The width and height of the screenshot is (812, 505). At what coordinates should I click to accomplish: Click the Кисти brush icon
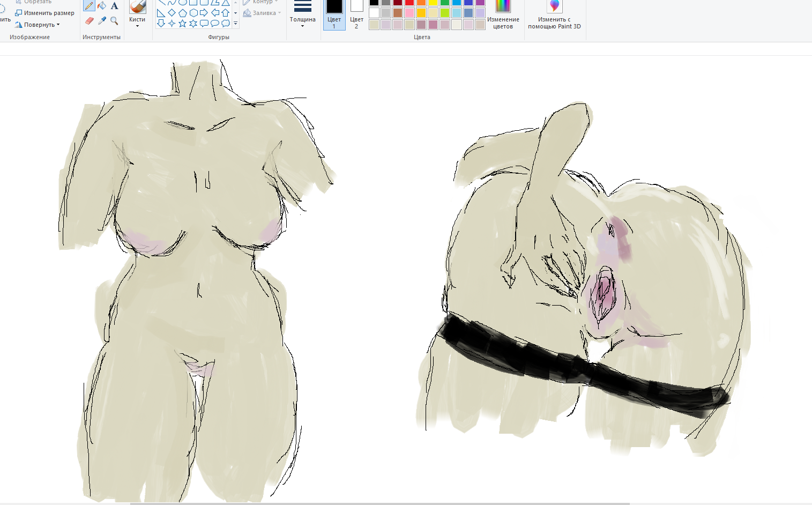tap(137, 6)
